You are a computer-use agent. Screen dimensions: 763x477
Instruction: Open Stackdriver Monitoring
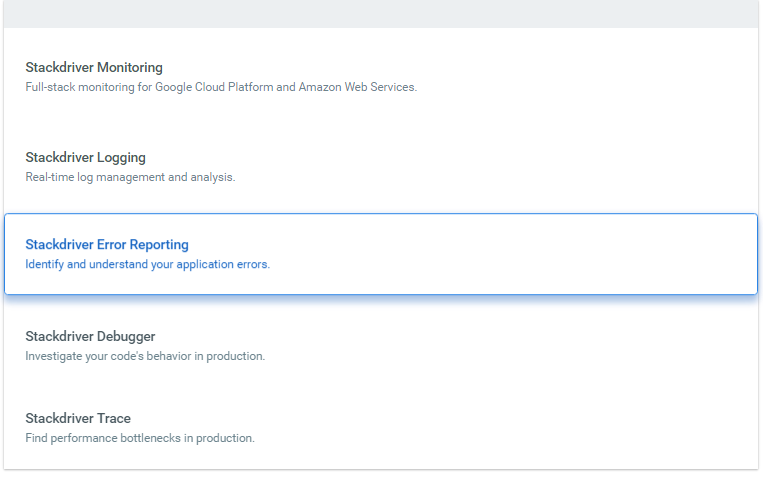(94, 67)
